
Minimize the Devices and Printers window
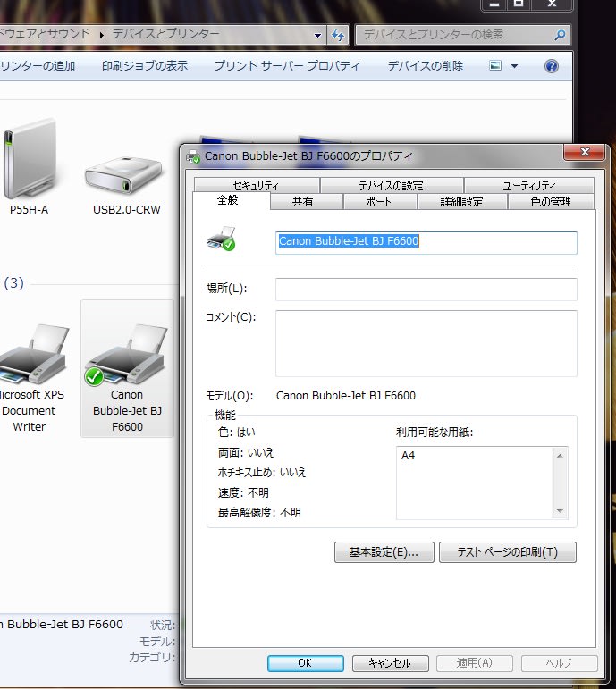click(x=494, y=4)
